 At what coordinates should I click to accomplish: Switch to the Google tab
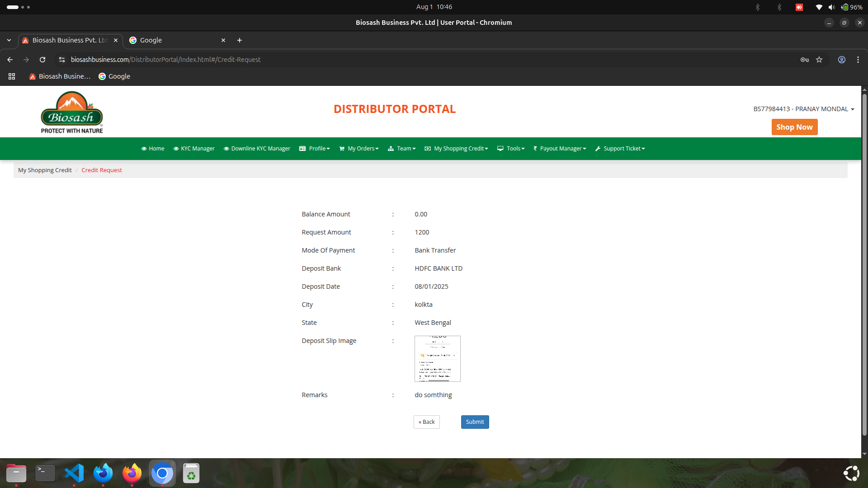(176, 40)
